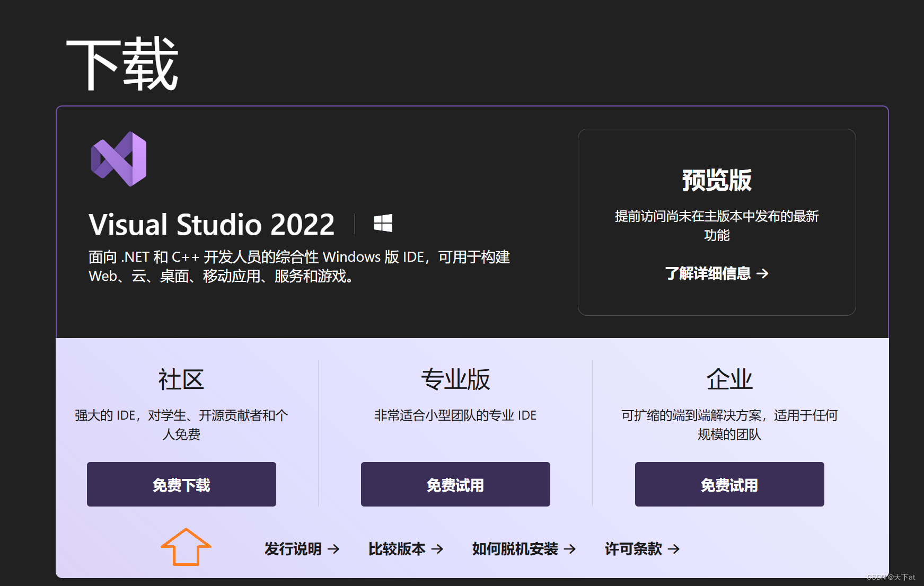Select the 社区 edition column header
The image size is (924, 586).
coord(181,378)
